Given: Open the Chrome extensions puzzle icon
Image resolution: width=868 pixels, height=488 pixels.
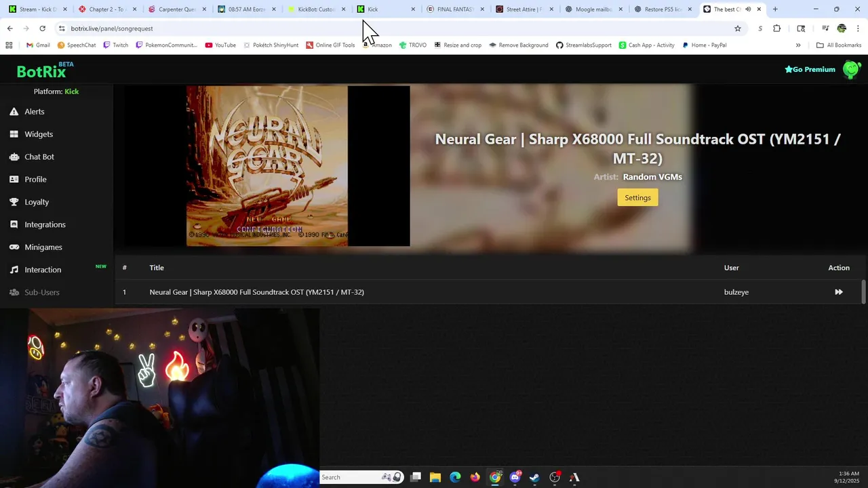Looking at the screenshot, I should [777, 28].
